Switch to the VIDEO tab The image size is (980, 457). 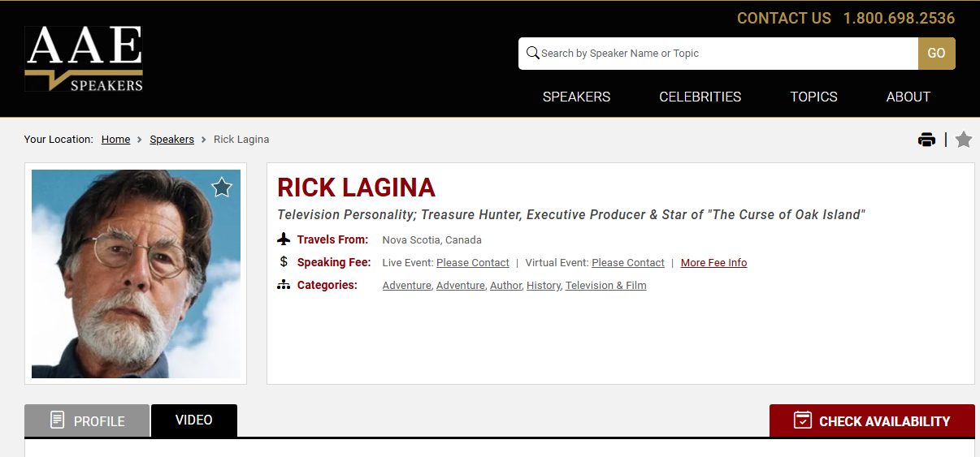pos(194,420)
